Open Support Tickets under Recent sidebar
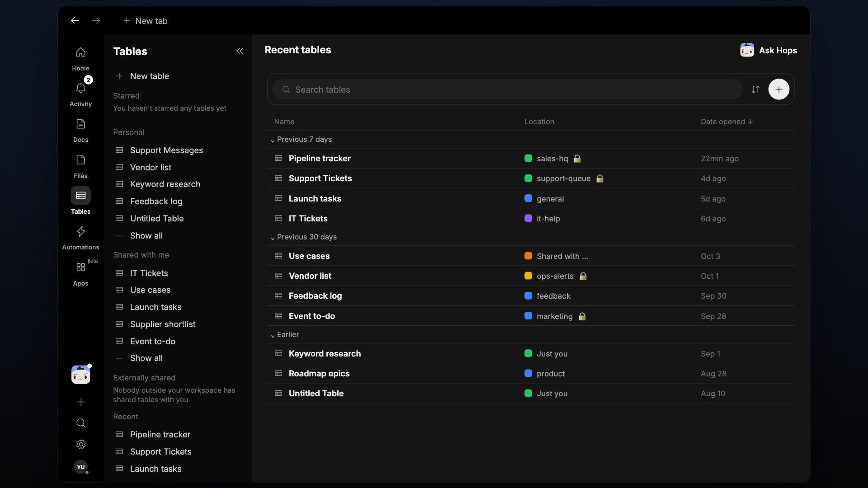 [x=160, y=451]
